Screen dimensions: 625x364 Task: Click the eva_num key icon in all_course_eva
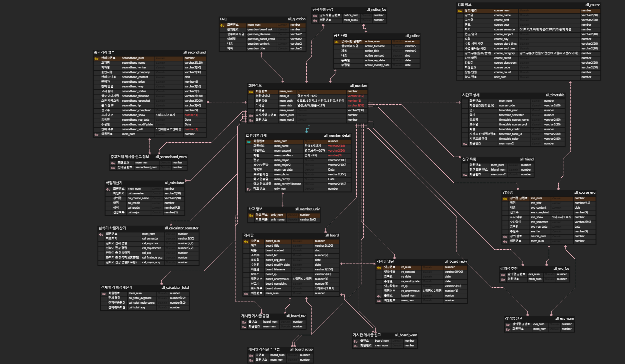pyautogui.click(x=505, y=199)
